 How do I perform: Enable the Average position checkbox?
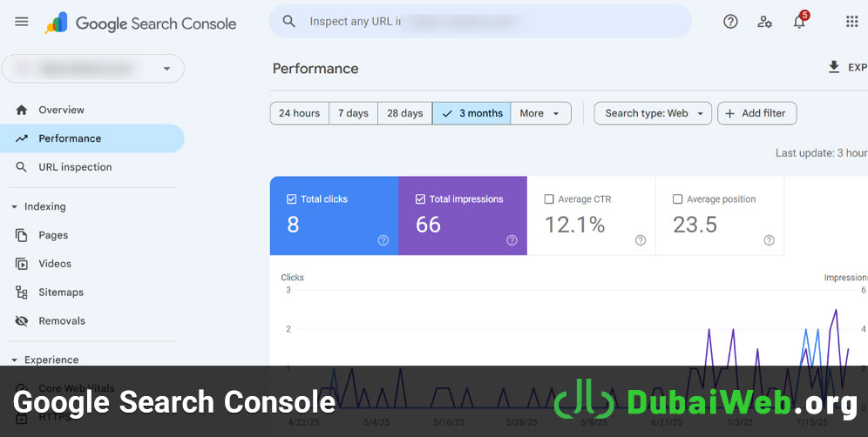pyautogui.click(x=677, y=199)
